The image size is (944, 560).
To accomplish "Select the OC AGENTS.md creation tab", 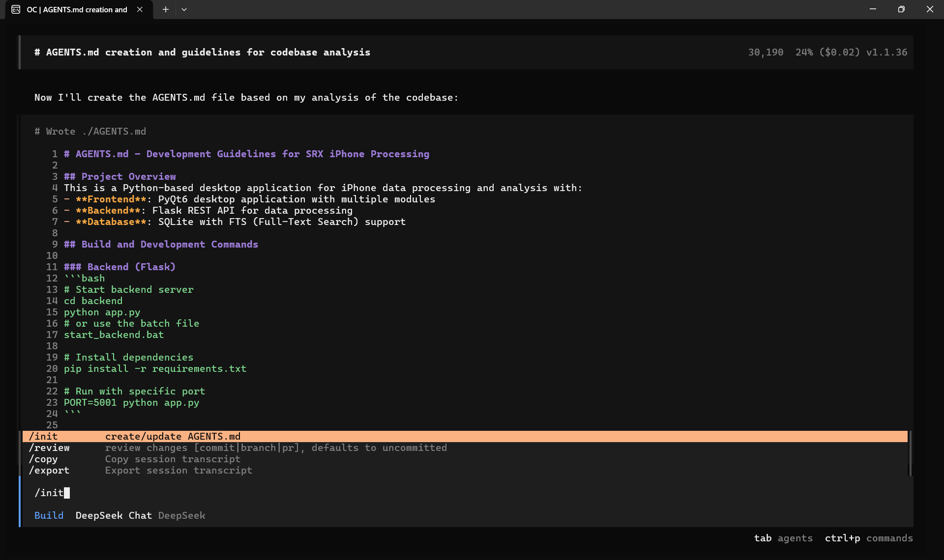I will pos(77,9).
